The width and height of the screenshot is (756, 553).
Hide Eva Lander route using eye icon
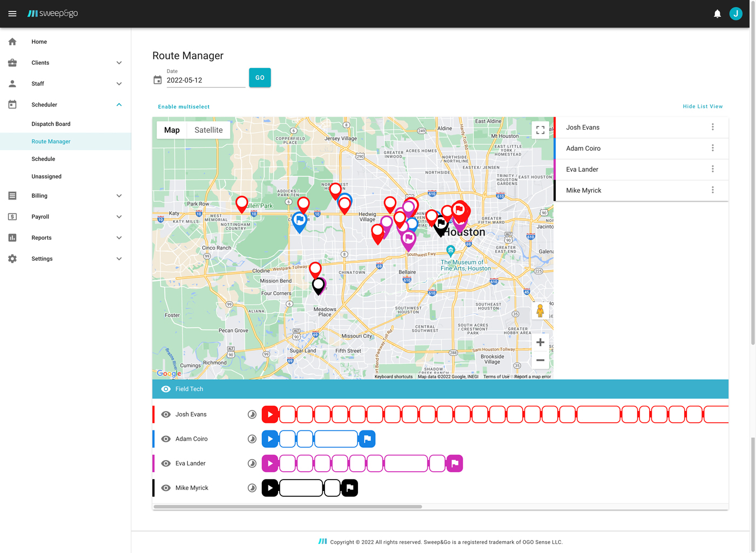pos(166,463)
